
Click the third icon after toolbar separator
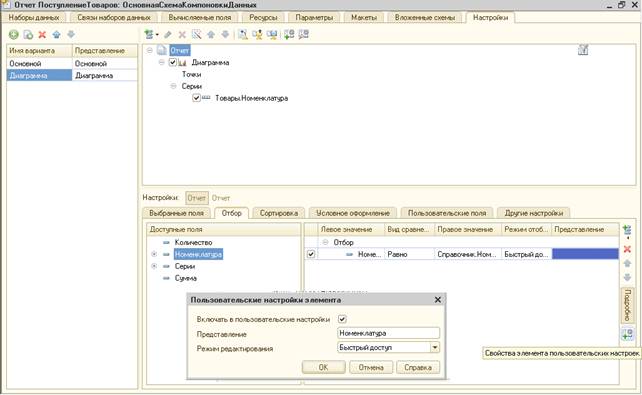[x=272, y=35]
